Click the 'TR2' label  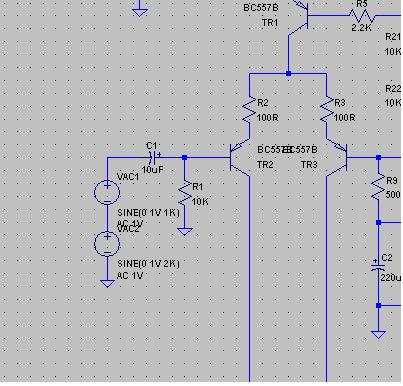(x=265, y=165)
